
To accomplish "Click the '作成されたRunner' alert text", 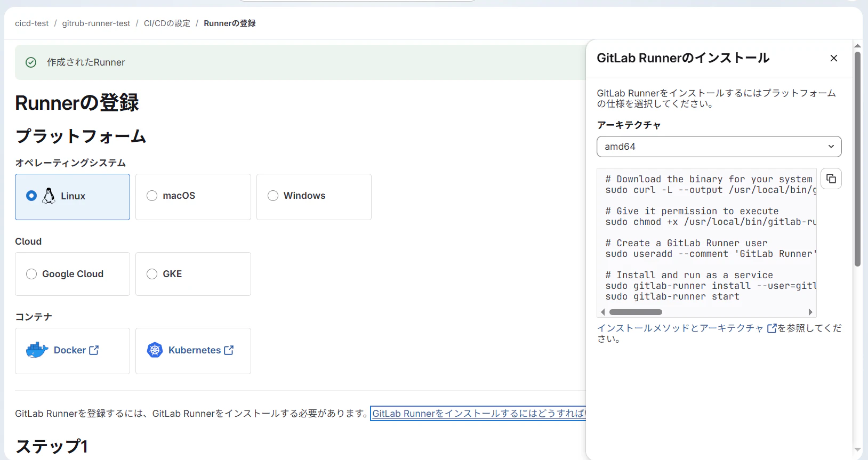I will tap(86, 62).
